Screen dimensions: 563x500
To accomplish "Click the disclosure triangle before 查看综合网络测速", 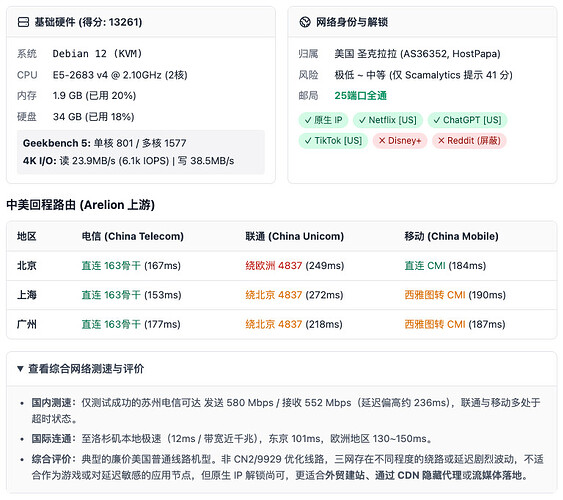I will click(x=20, y=369).
